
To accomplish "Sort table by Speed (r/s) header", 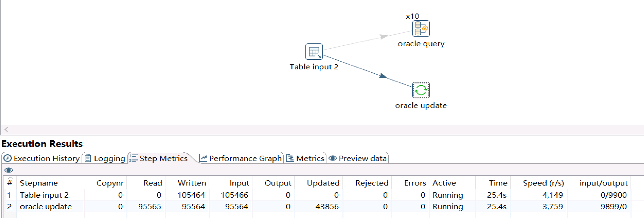I will pyautogui.click(x=543, y=183).
